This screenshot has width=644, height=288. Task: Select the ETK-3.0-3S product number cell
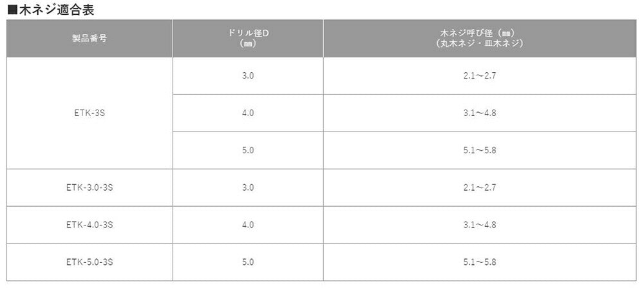click(x=90, y=187)
